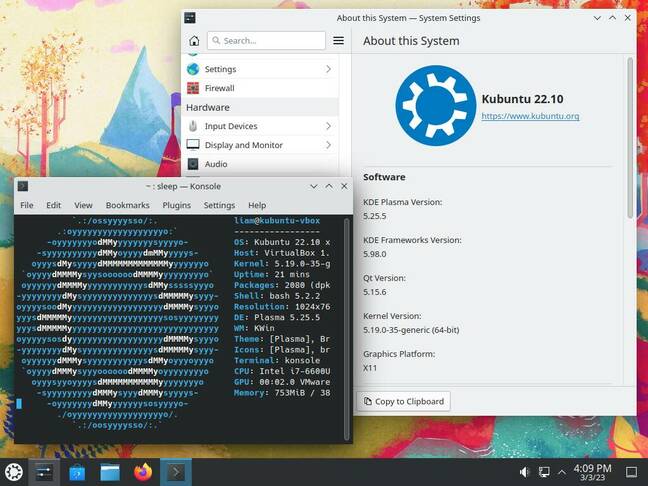648x486 pixels.
Task: Click the volume icon in system tray
Action: [524, 472]
